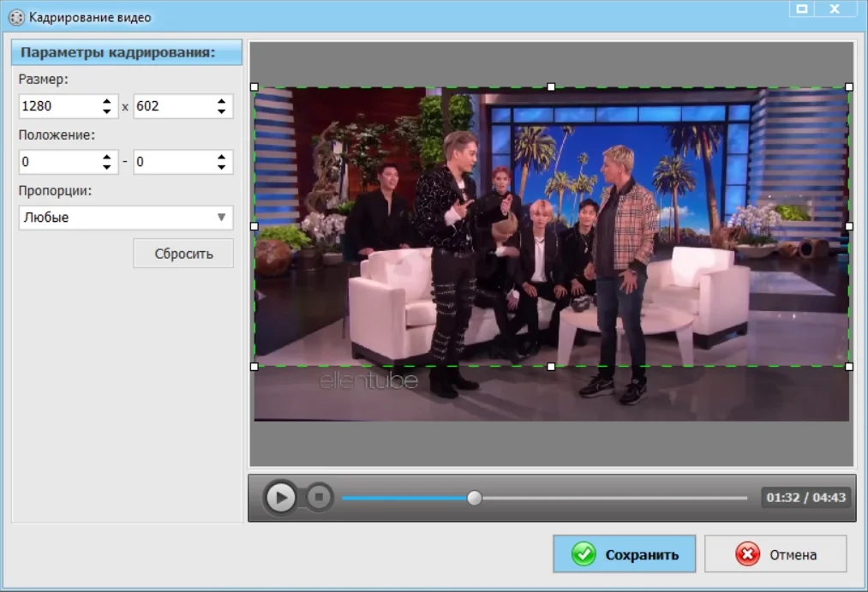Screen dimensions: 868x592
Task: Decrease first position value with down arrow
Action: [107, 167]
